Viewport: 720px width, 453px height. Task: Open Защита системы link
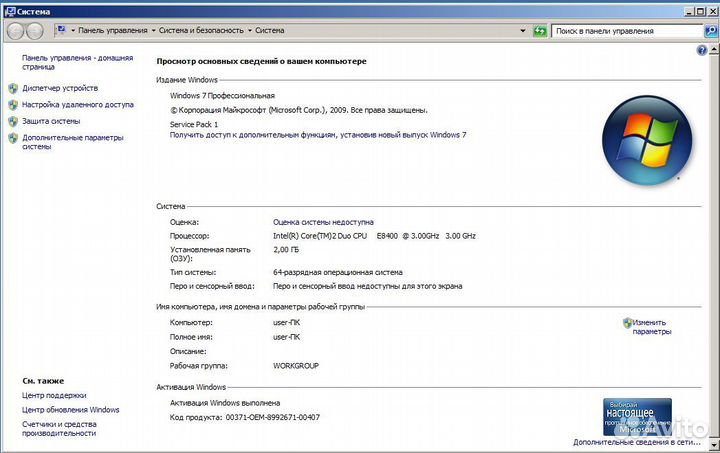pos(51,121)
